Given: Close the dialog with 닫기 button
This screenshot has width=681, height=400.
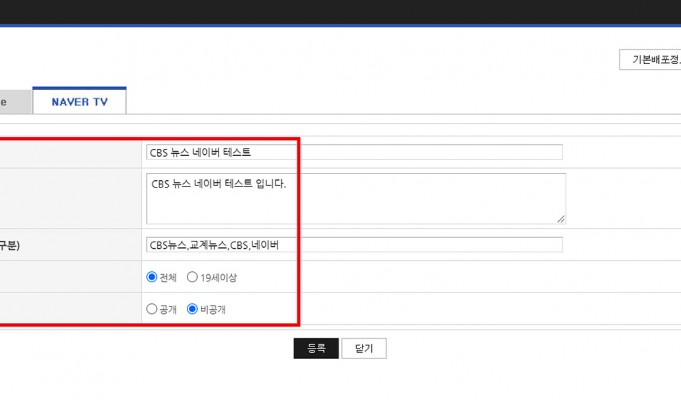Looking at the screenshot, I should [x=364, y=348].
